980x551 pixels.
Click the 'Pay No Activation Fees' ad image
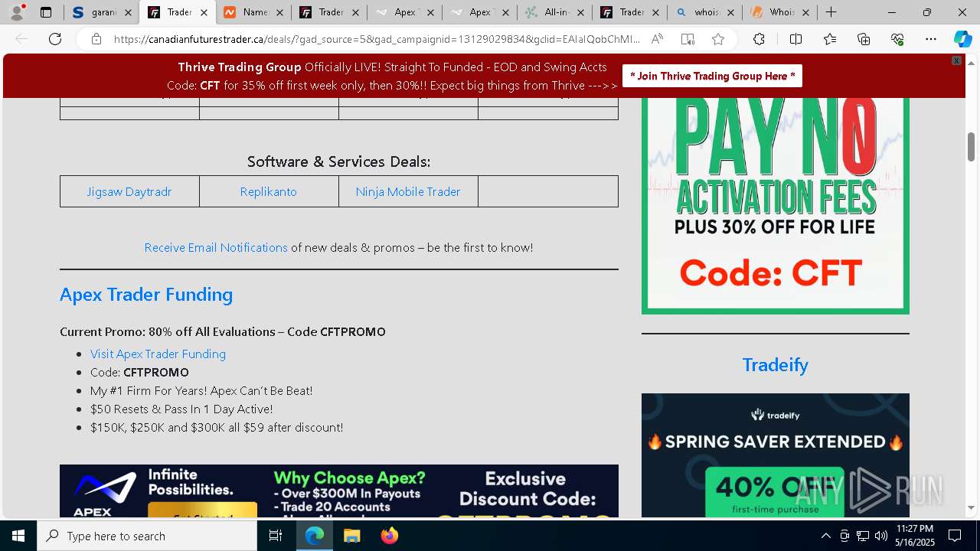click(776, 206)
